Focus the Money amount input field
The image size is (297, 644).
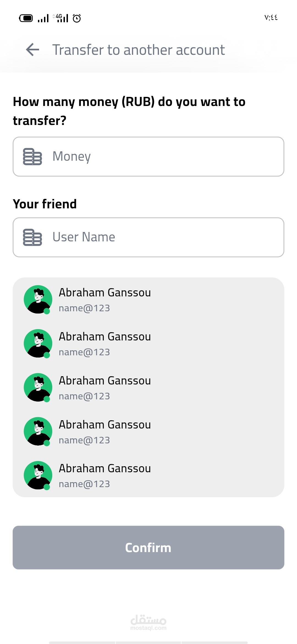(165, 157)
